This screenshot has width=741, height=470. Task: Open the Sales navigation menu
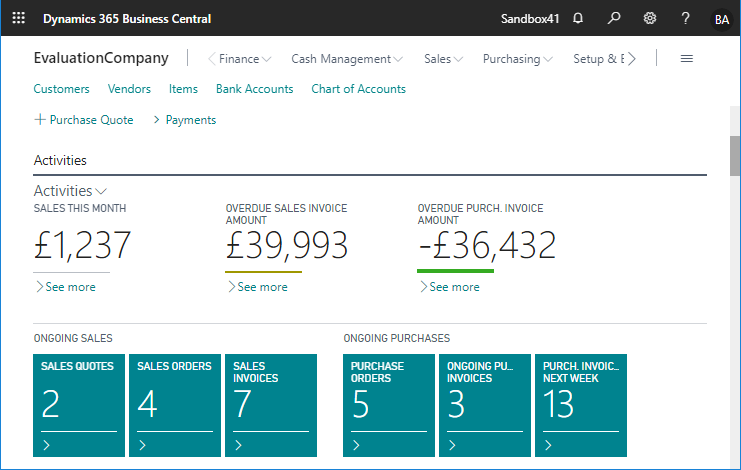[443, 59]
